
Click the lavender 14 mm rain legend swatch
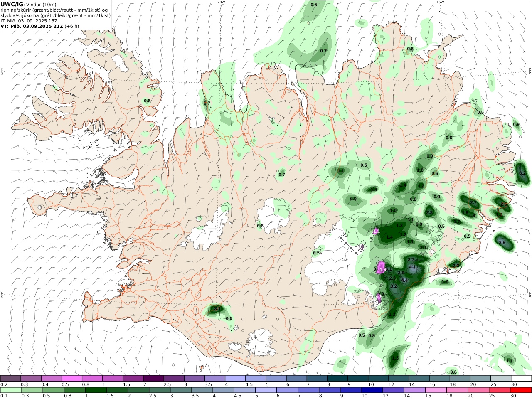coord(415,390)
